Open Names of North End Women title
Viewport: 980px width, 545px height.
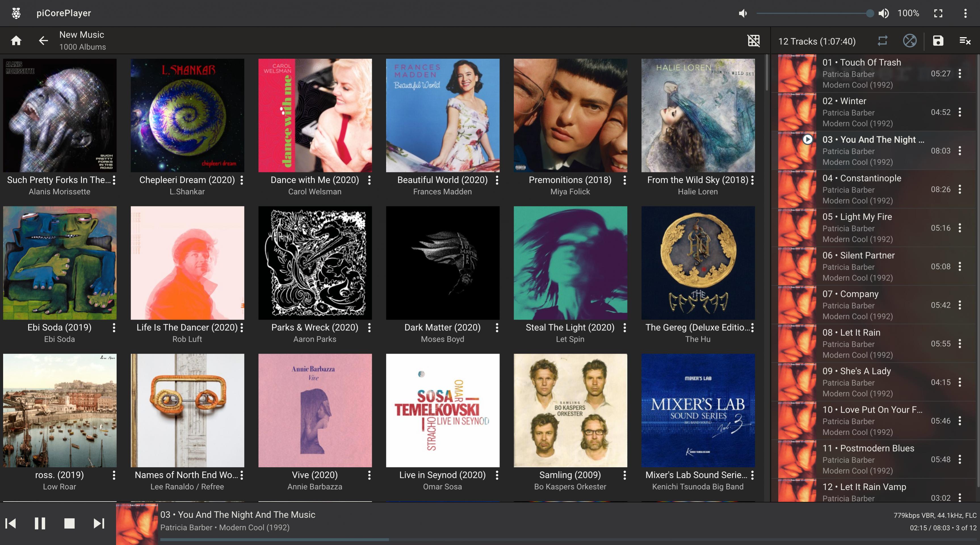(186, 475)
